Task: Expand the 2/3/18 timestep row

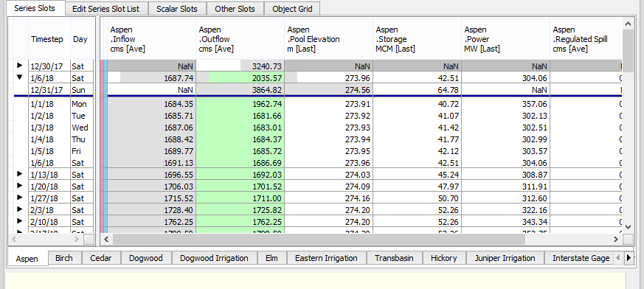Action: [x=19, y=209]
